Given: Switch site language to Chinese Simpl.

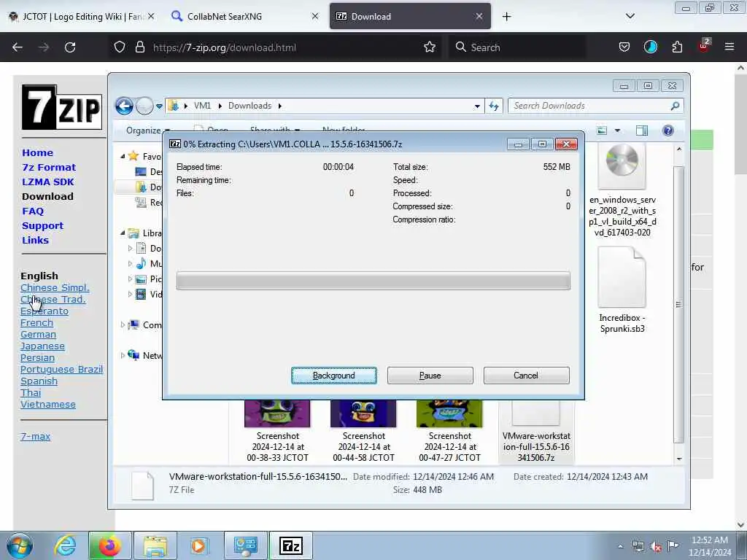Looking at the screenshot, I should pyautogui.click(x=55, y=287).
